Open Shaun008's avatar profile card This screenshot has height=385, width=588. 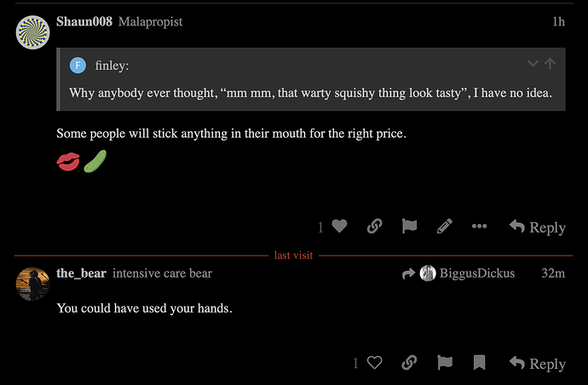pos(33,32)
